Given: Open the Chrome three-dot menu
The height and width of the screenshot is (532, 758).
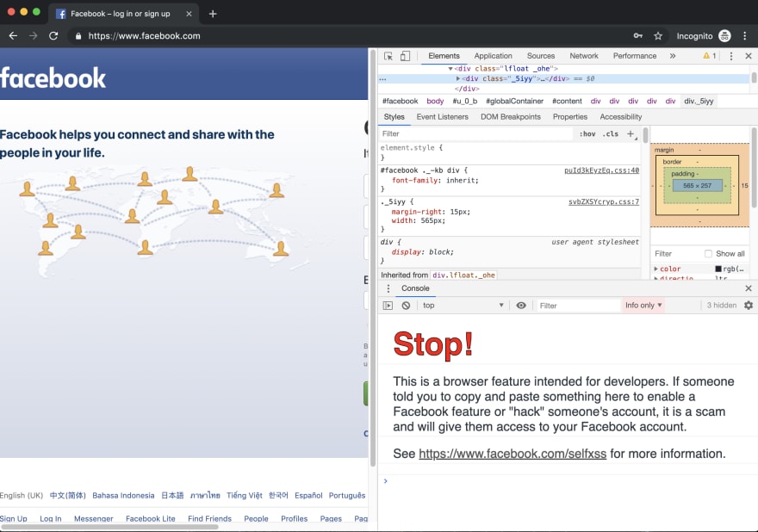Looking at the screenshot, I should click(x=745, y=36).
